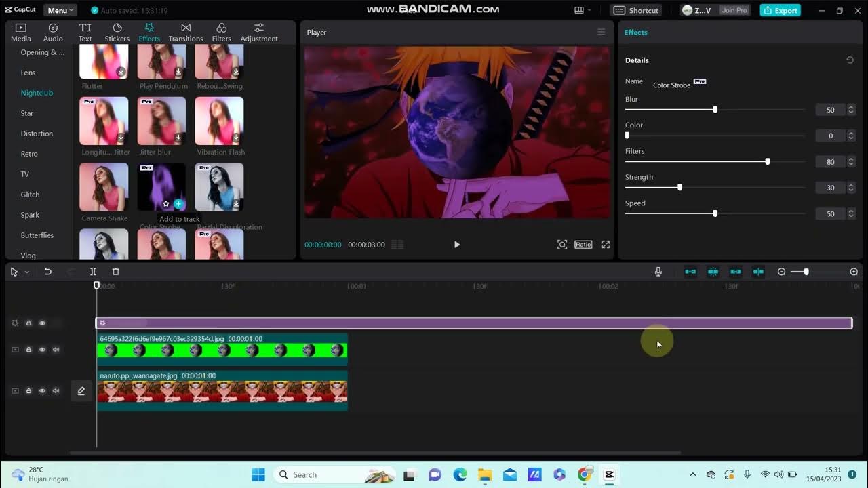Click the Join Pro button
The width and height of the screenshot is (868, 488).
pos(734,10)
